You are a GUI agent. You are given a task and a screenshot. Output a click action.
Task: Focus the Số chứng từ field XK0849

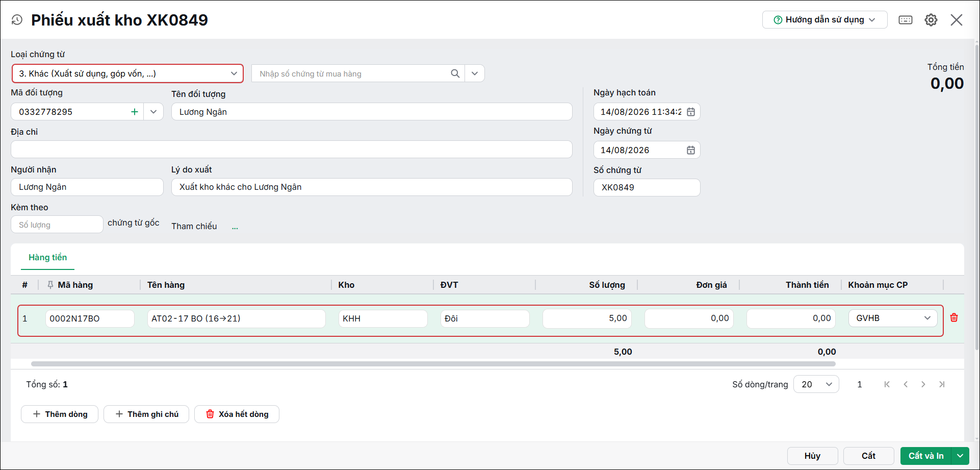[647, 187]
